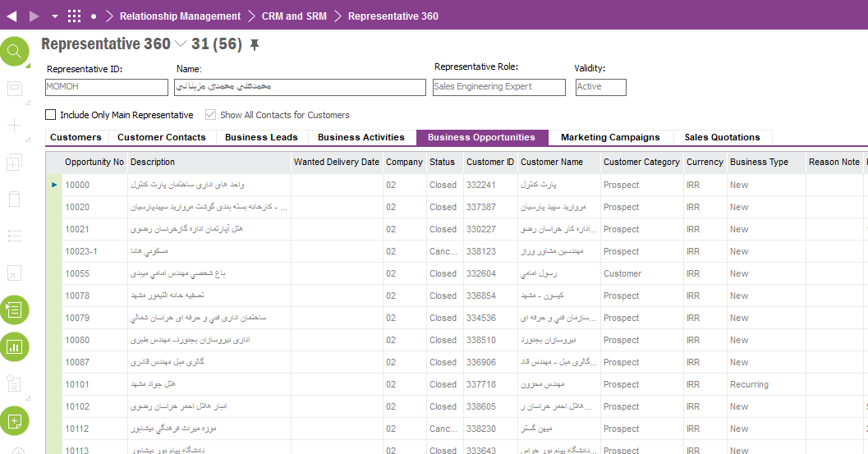Expand the Representative 360 record chevron

point(181,44)
